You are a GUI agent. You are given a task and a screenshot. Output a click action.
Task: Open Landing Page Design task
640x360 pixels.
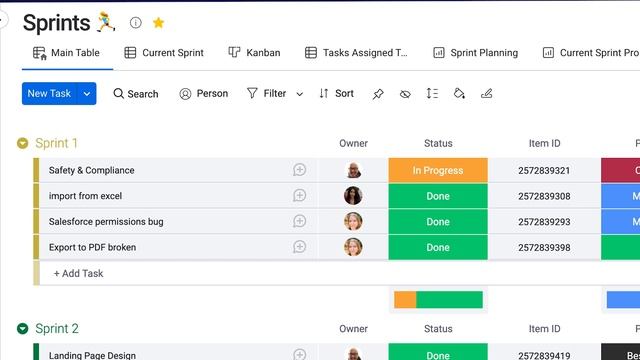pyautogui.click(x=92, y=355)
